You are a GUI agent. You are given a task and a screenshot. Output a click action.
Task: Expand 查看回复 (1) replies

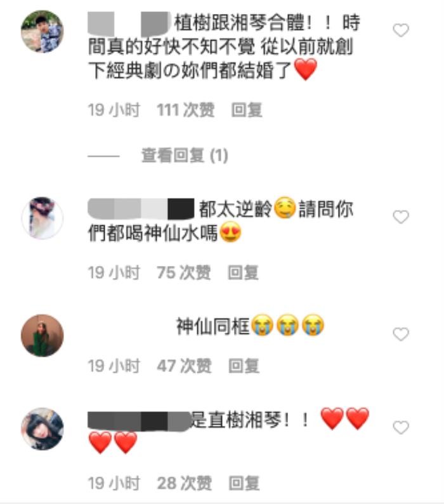[185, 156]
